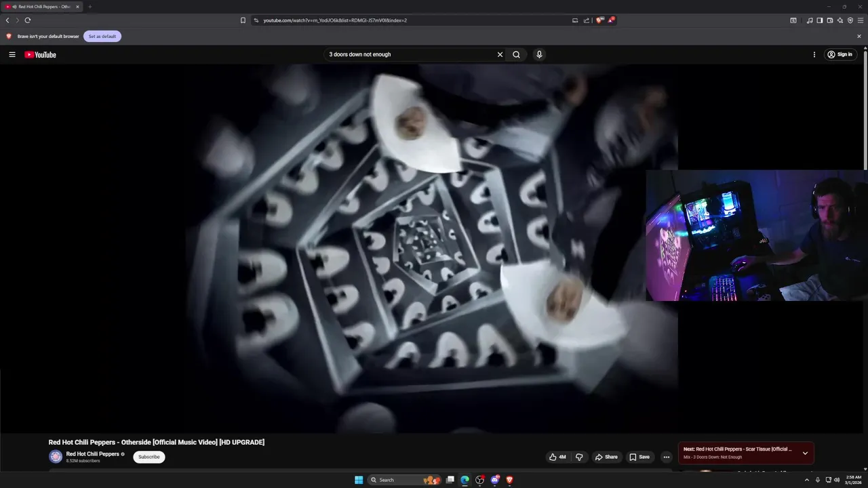Go forward in browser history
The width and height of the screenshot is (868, 488).
click(18, 20)
